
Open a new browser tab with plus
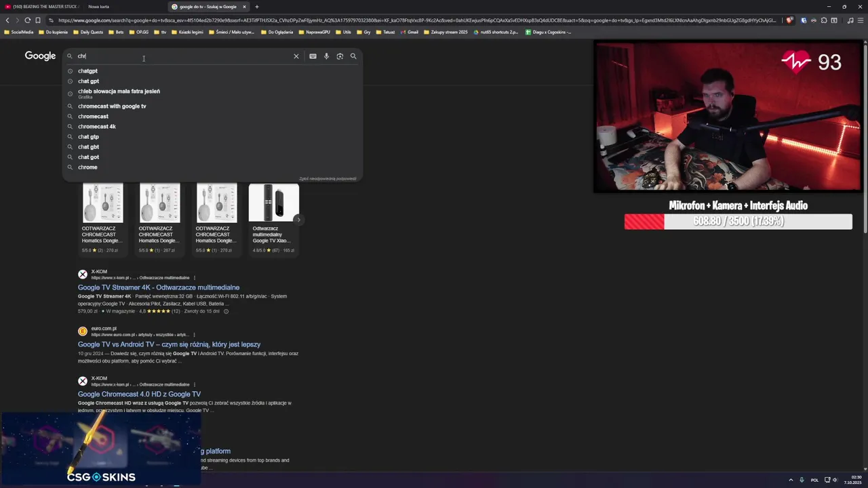click(x=257, y=7)
